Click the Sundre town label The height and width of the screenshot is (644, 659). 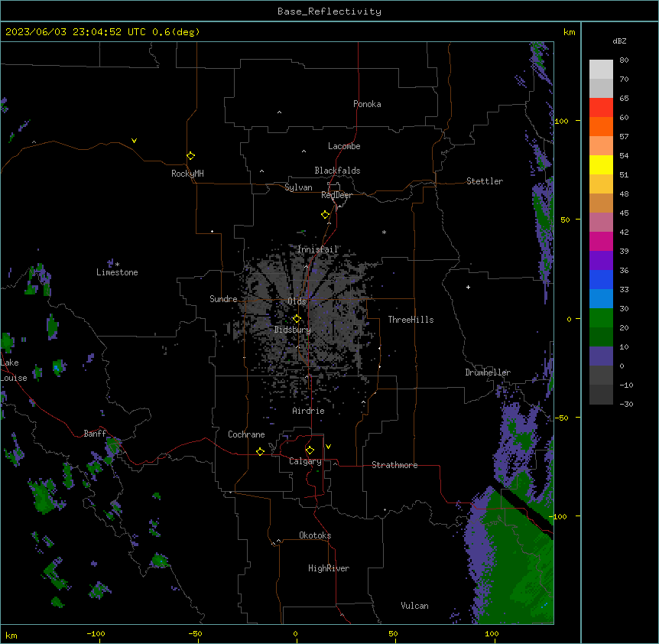point(223,299)
